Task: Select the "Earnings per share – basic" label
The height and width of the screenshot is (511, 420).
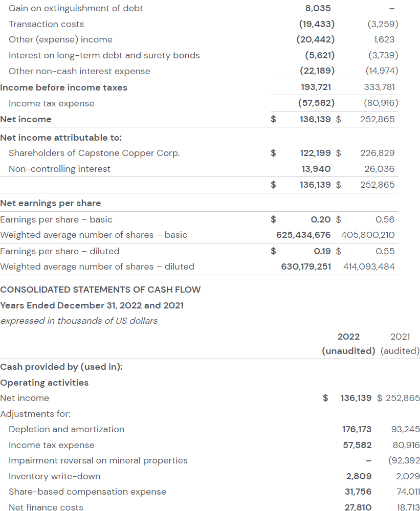Action: (56, 219)
